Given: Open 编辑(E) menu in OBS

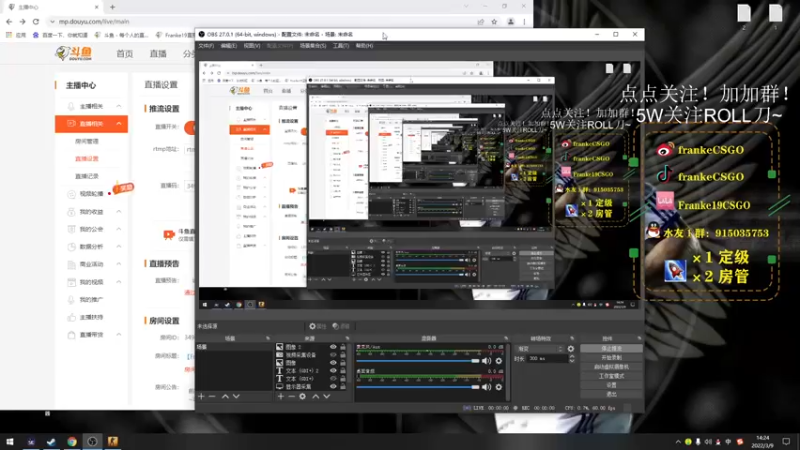Looking at the screenshot, I should click(228, 46).
